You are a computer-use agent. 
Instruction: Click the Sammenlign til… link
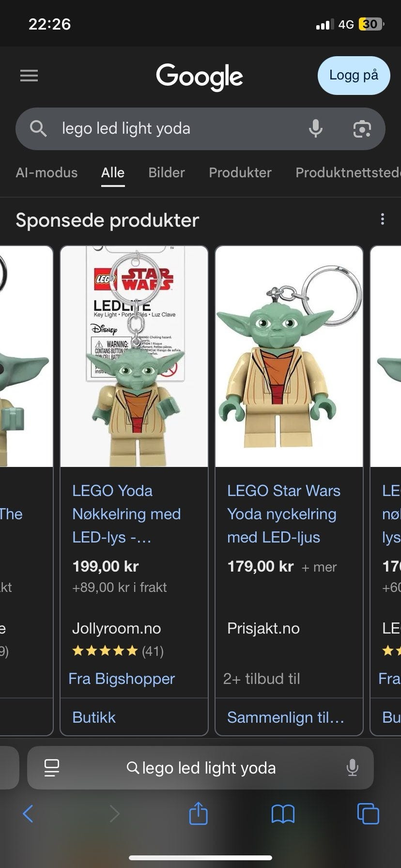coord(286,717)
